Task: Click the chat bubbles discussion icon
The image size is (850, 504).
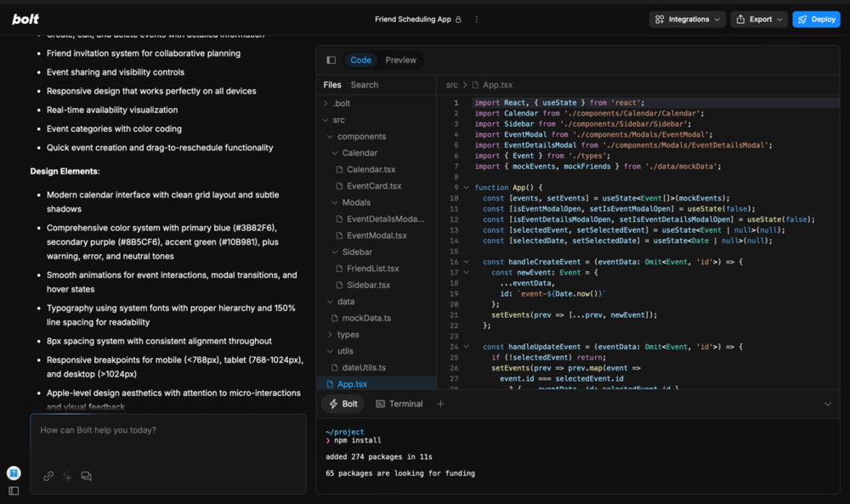Action: click(x=86, y=476)
